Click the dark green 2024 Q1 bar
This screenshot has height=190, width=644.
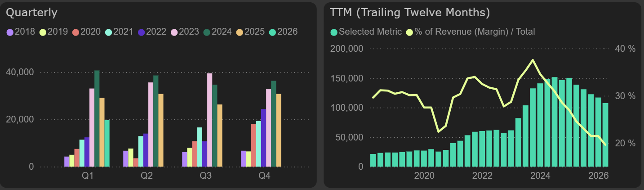[97, 118]
